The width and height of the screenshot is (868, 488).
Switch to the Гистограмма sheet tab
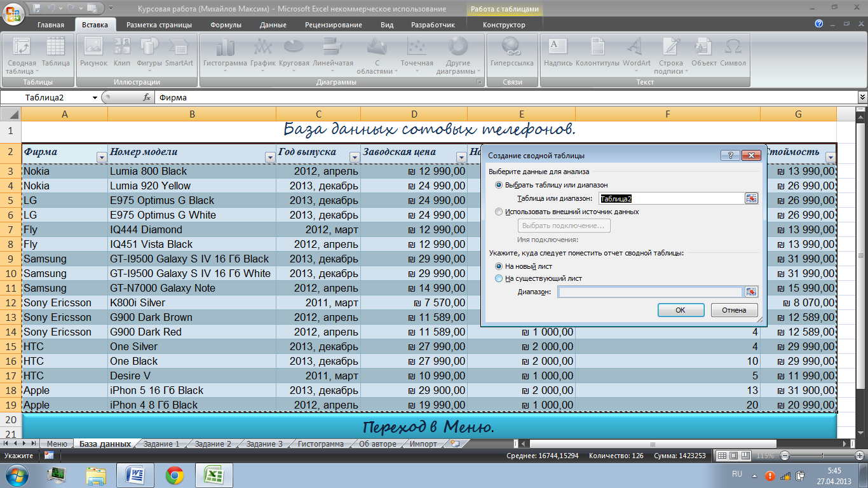(320, 444)
